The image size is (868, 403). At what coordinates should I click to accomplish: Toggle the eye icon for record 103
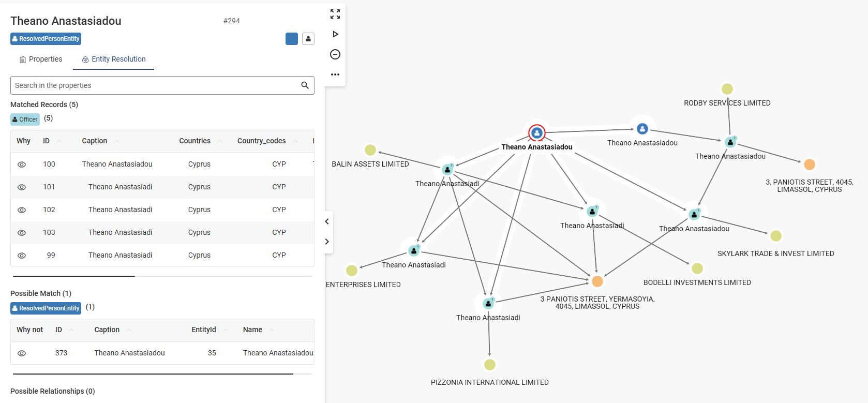point(22,233)
